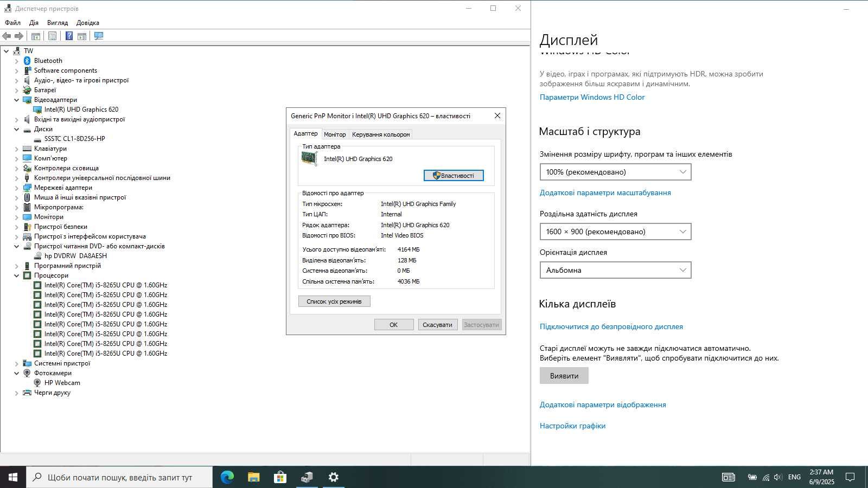
Task: Confirm with the OK button
Action: click(394, 325)
